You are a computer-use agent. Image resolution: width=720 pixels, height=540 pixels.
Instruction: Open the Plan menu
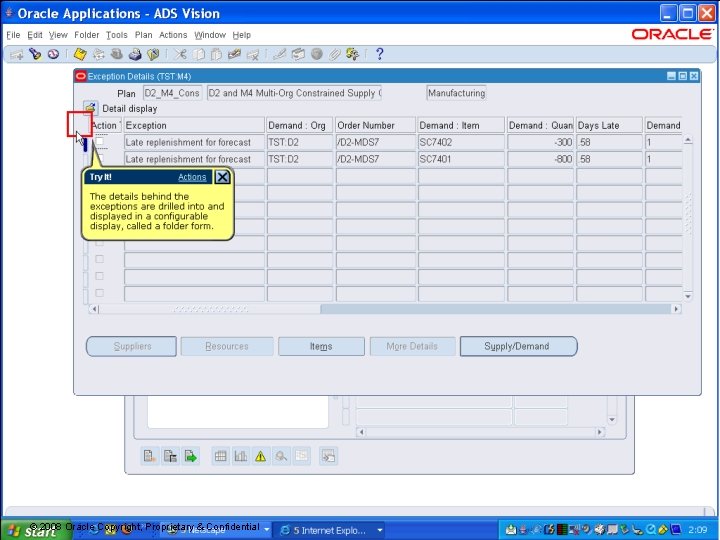(x=143, y=35)
